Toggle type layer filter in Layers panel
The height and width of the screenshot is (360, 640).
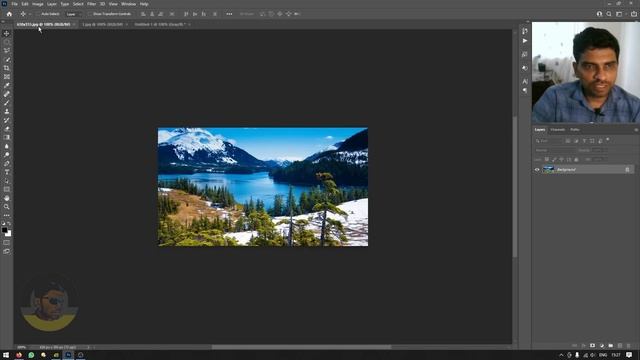[x=584, y=141]
